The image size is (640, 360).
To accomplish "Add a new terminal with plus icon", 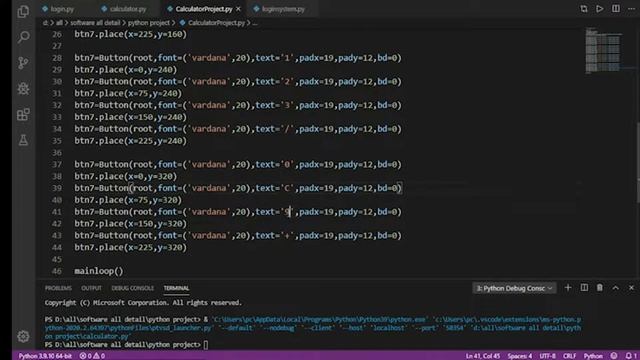I will [568, 288].
